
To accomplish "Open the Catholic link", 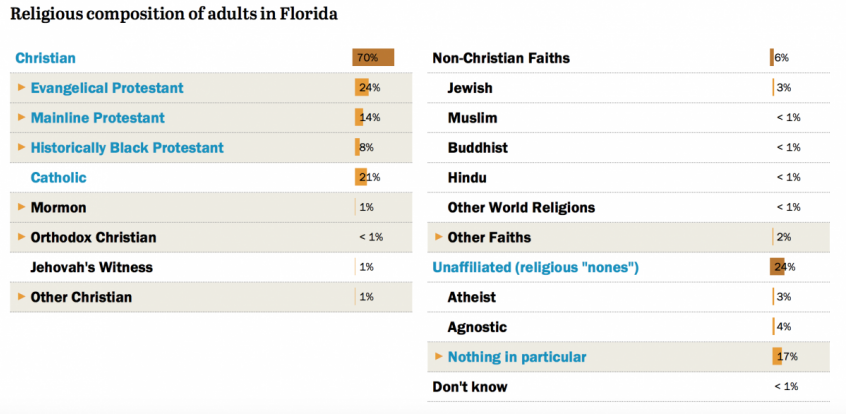I will 59,178.
